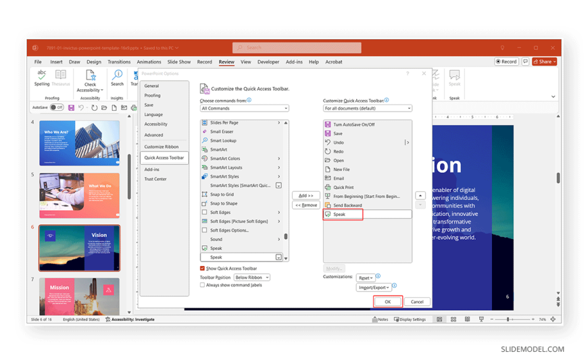Switch to Reading View in the status bar

click(x=467, y=319)
